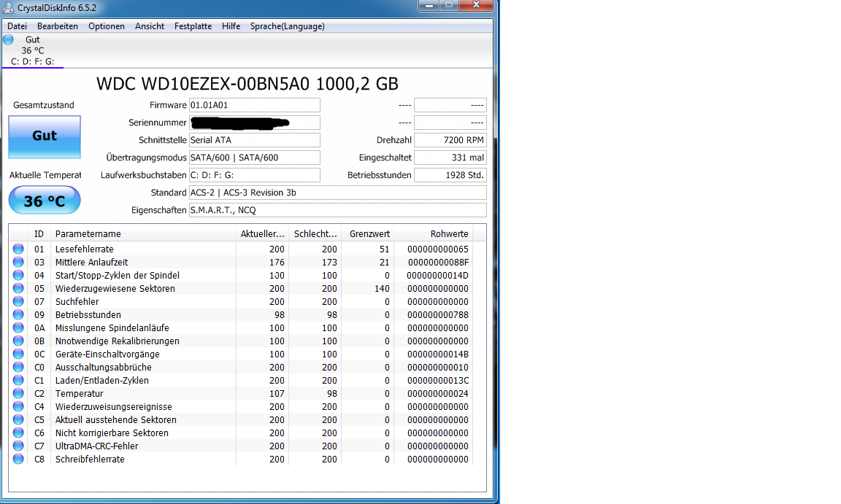Image resolution: width=841 pixels, height=504 pixels.
Task: Open the Ansicht menu
Action: pos(150,26)
